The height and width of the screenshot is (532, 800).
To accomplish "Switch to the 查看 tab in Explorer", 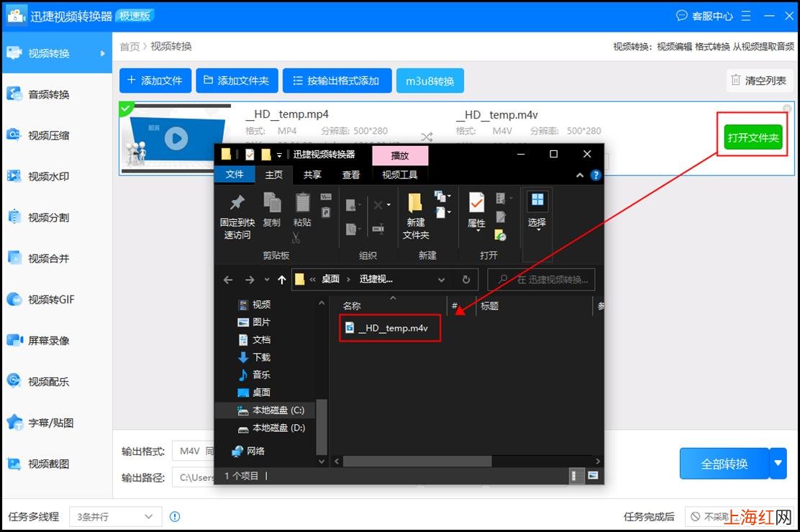I will 350,175.
